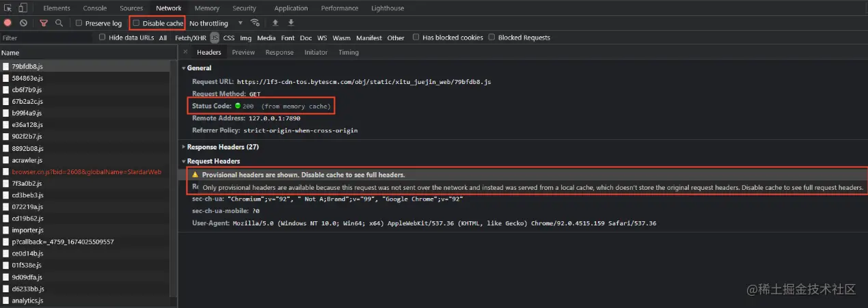
Task: Filter requests by WS
Action: click(322, 38)
